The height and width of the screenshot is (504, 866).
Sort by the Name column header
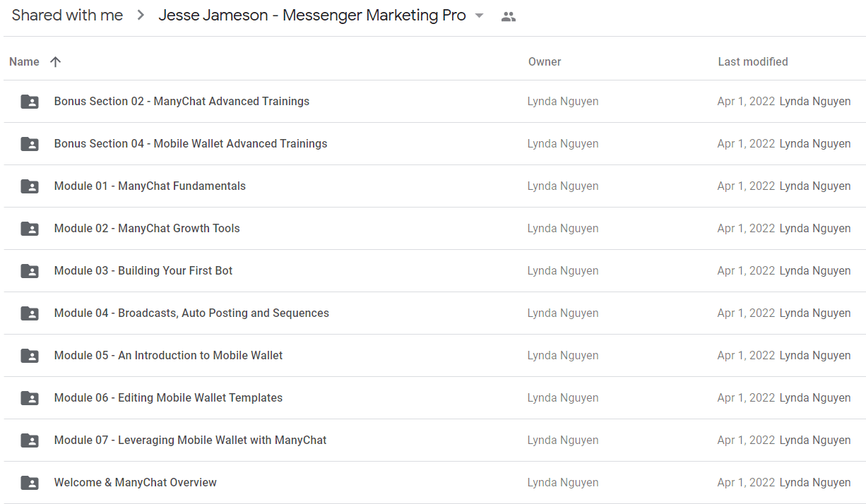tap(24, 61)
